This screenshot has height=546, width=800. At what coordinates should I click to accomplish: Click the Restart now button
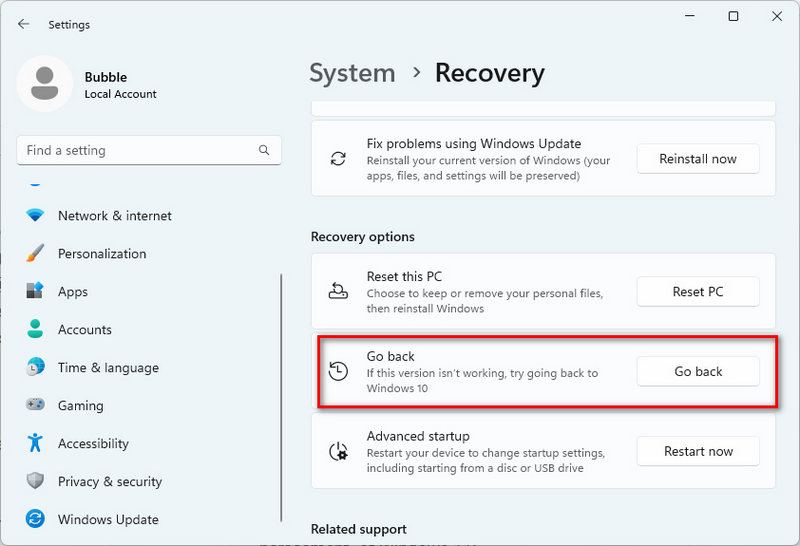pos(697,451)
